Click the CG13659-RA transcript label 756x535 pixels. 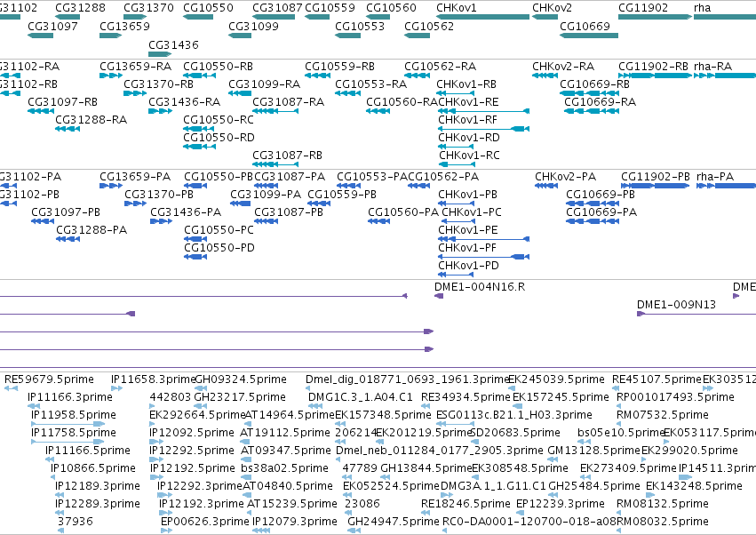136,66
